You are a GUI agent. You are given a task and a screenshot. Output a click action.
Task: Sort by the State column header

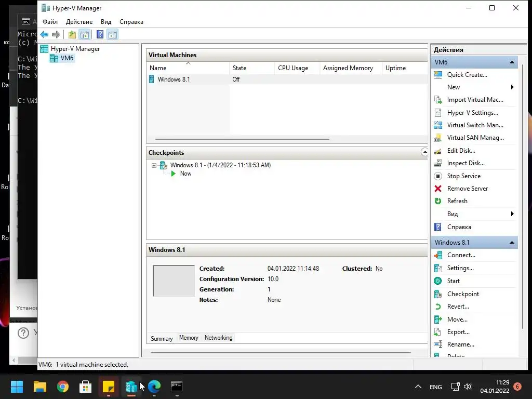[252, 68]
